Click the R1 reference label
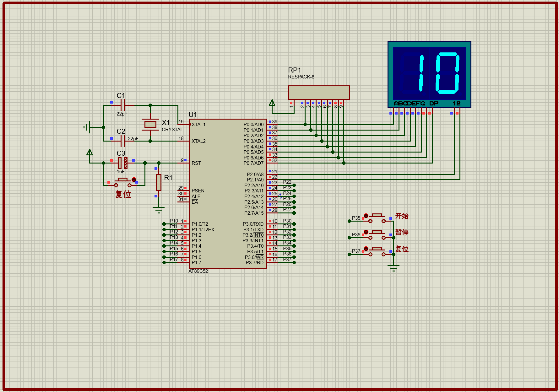The width and height of the screenshot is (559, 392). click(168, 178)
